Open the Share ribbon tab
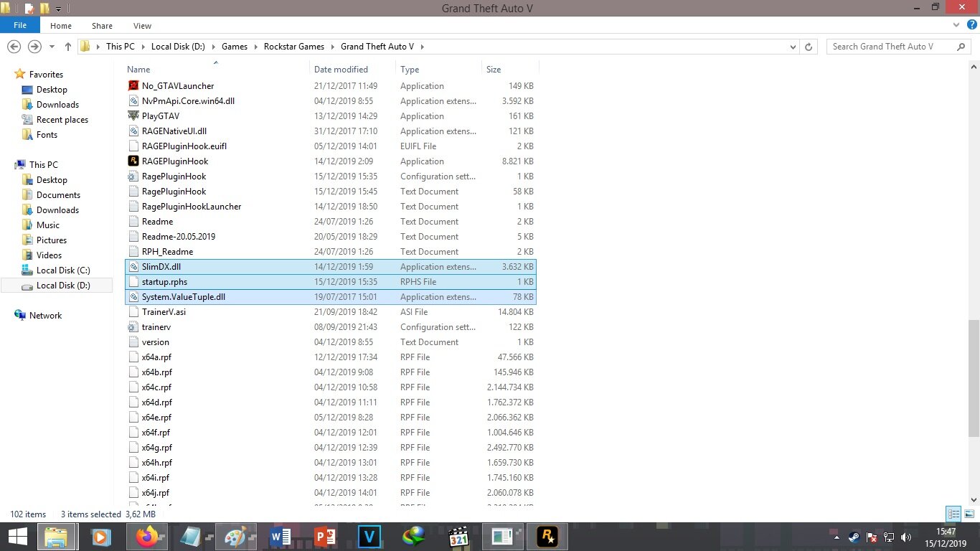Image resolution: width=980 pixels, height=551 pixels. tap(102, 26)
